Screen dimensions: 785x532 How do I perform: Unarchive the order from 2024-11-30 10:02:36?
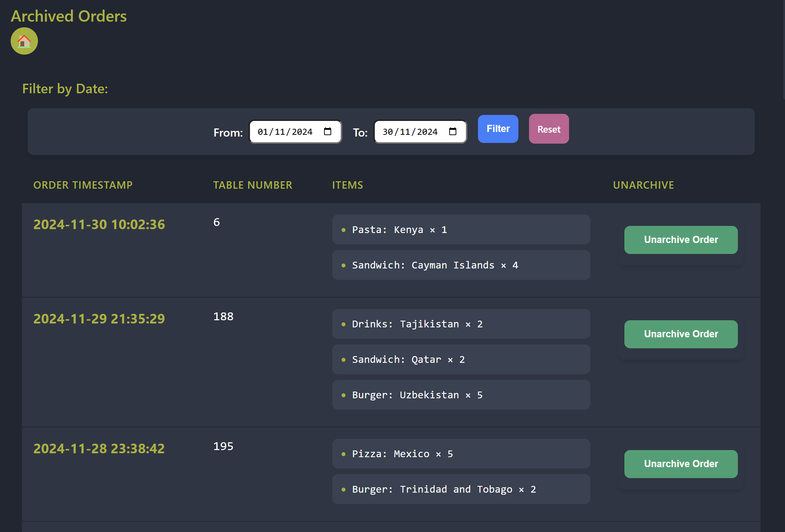(680, 240)
